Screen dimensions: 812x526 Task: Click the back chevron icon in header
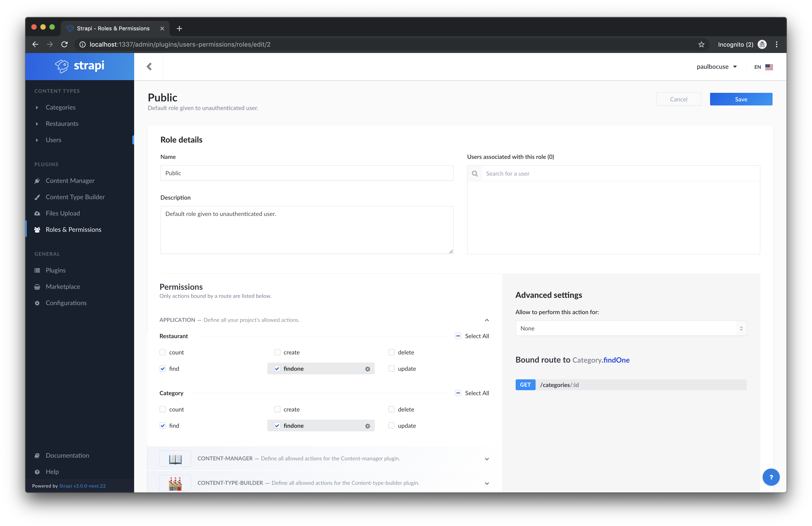pyautogui.click(x=149, y=67)
